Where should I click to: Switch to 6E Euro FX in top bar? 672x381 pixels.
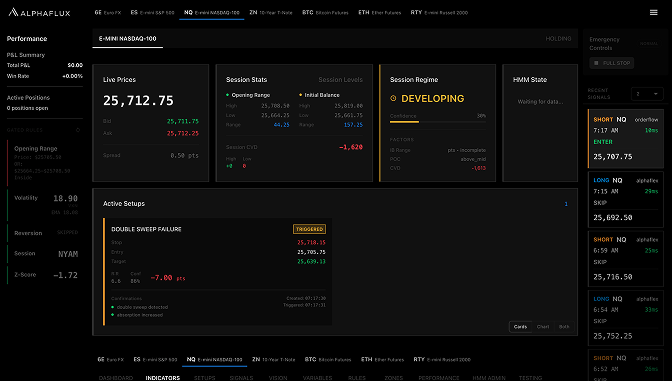(108, 12)
